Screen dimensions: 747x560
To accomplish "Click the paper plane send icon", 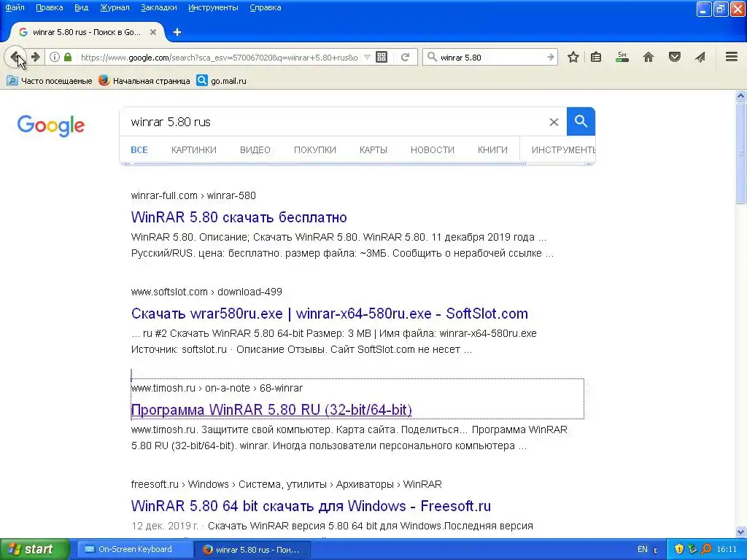I will tap(700, 57).
